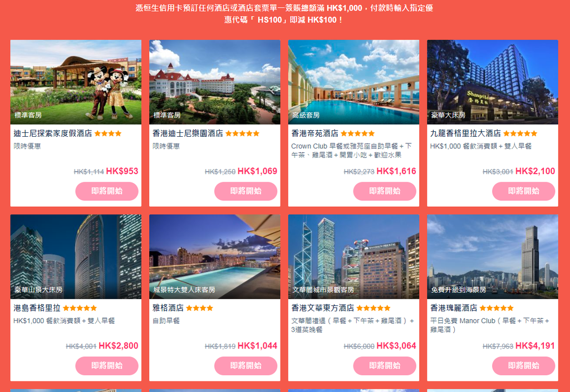Image resolution: width=570 pixels, height=392 pixels.
Task: Open the 香港文華東方酒店 skyline photo
Action: tap(353, 257)
